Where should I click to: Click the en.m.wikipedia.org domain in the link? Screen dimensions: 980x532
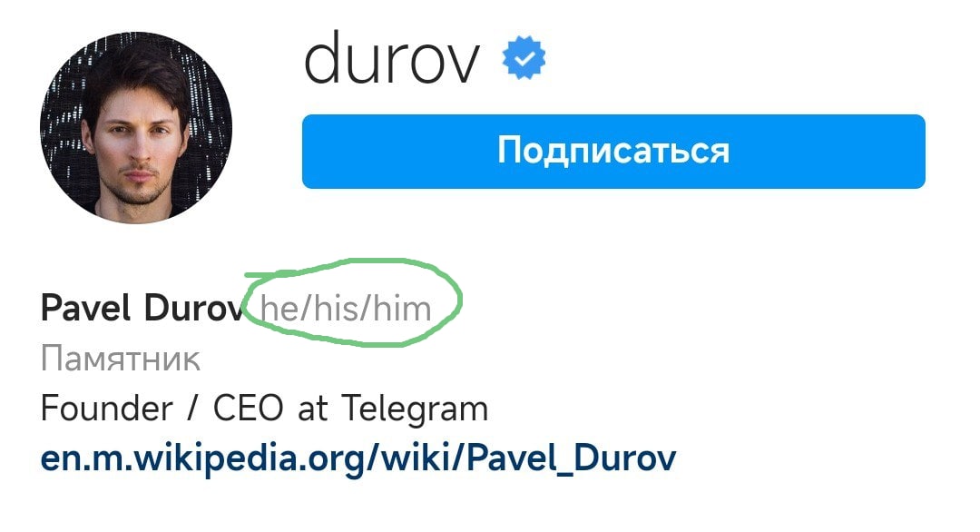pyautogui.click(x=203, y=460)
